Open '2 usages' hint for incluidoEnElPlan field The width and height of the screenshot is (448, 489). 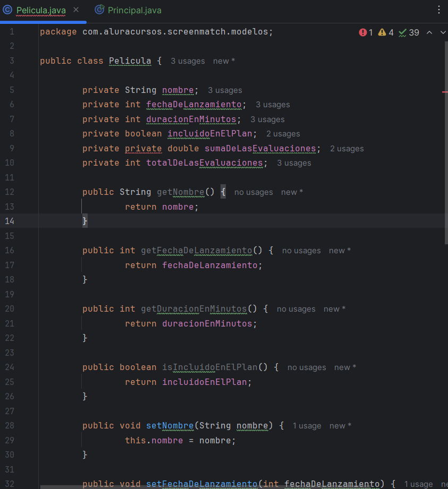pos(283,134)
